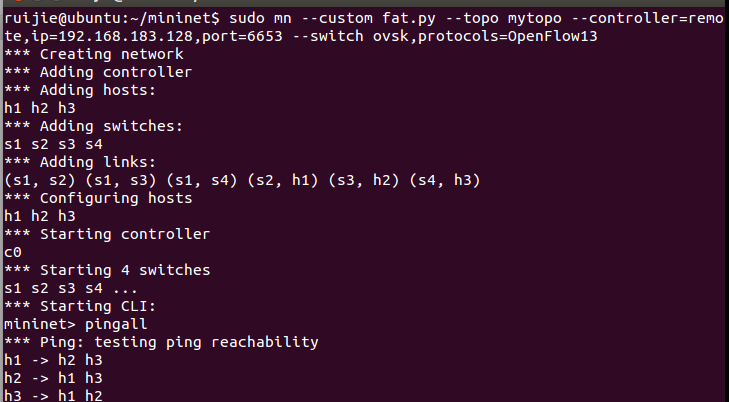Screen dimensions: 729x402
Task: Click the "Configuring hosts" line
Action: coord(98,198)
